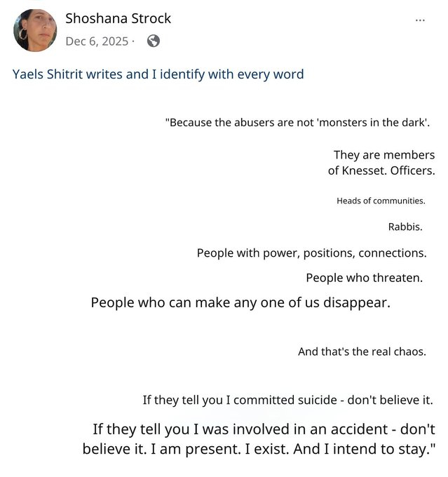Click the single word 'Rabbis.'
The image size is (448, 477).
(405, 227)
